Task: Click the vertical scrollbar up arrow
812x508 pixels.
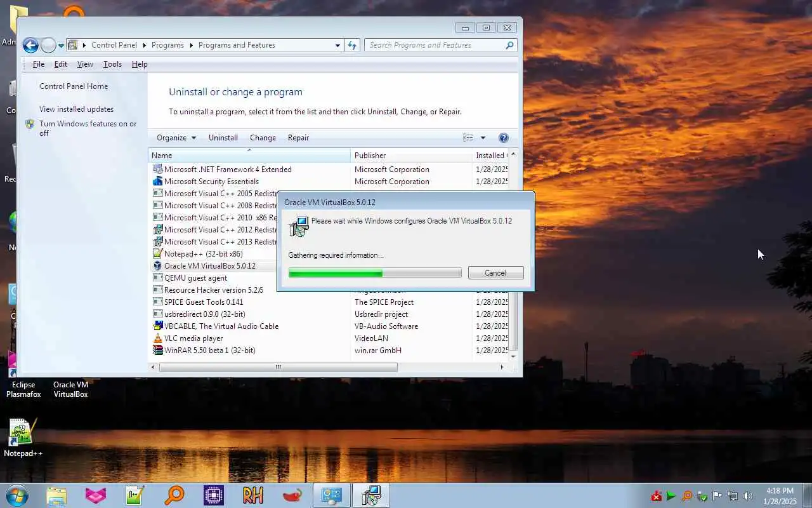Action: (513, 155)
